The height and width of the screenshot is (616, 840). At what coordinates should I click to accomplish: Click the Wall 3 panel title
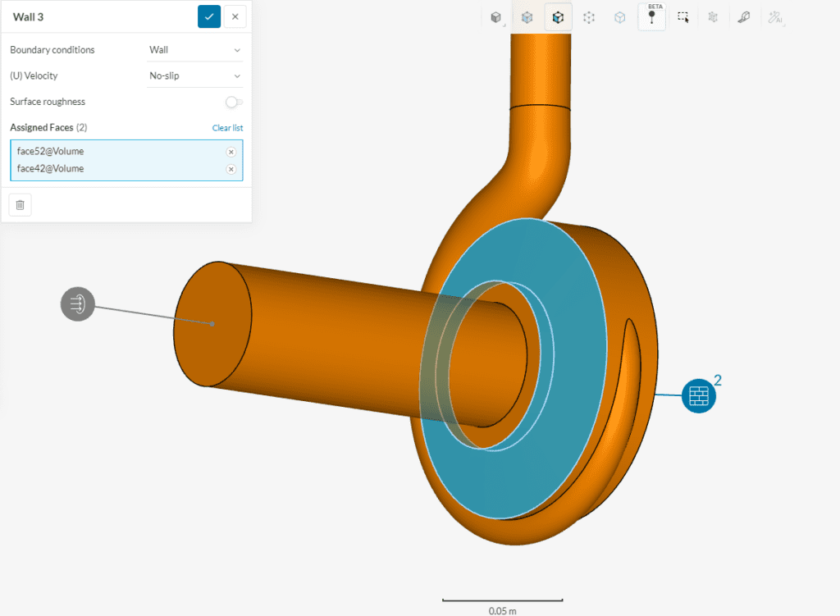point(30,16)
